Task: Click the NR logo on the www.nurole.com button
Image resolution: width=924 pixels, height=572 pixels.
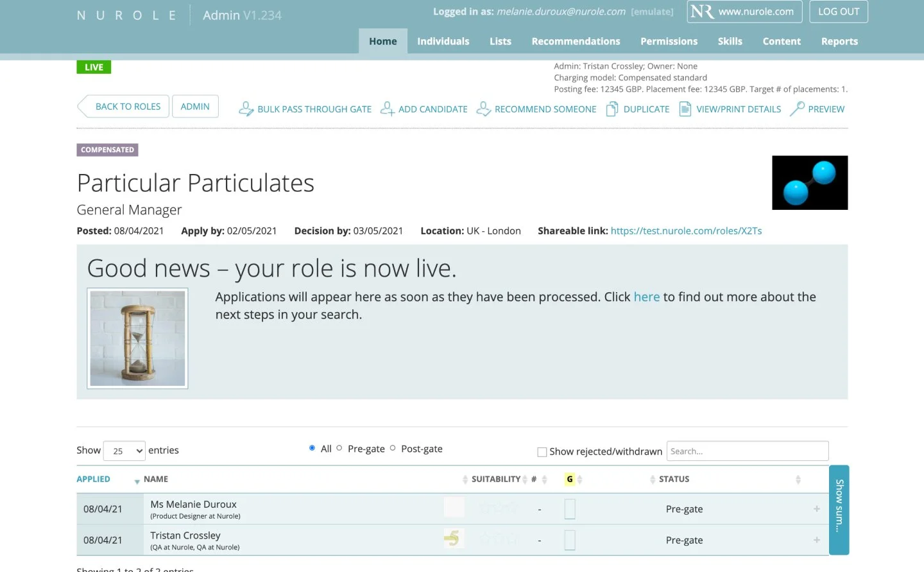Action: tap(702, 12)
